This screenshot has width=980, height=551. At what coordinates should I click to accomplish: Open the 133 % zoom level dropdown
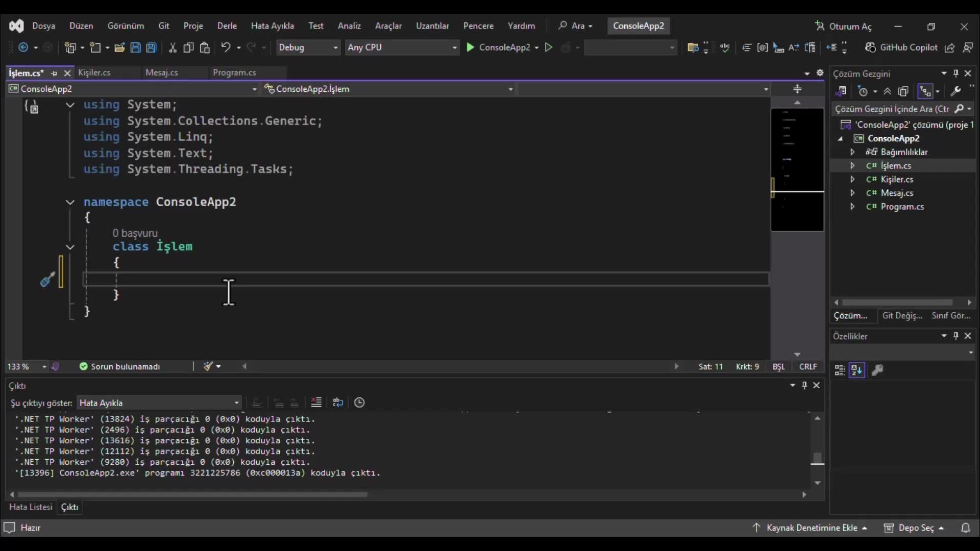pyautogui.click(x=27, y=366)
